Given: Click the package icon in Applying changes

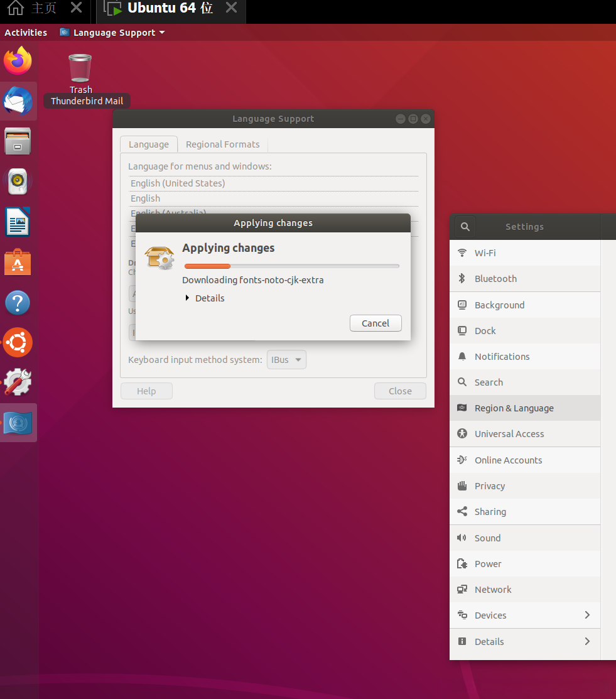Looking at the screenshot, I should click(159, 257).
